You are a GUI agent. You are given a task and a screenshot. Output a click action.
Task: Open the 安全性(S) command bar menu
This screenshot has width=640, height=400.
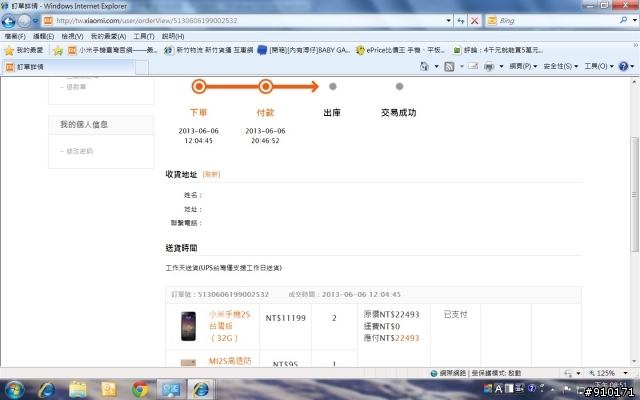[560, 67]
